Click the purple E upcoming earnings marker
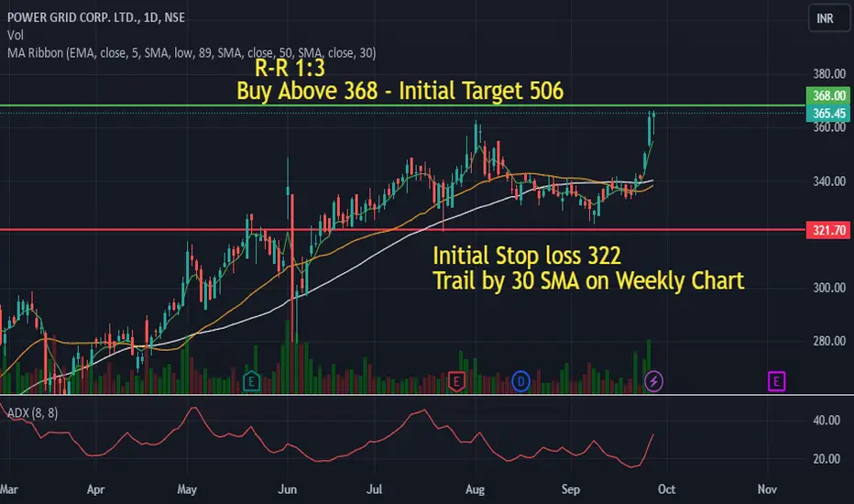The width and height of the screenshot is (854, 504). pos(776,381)
